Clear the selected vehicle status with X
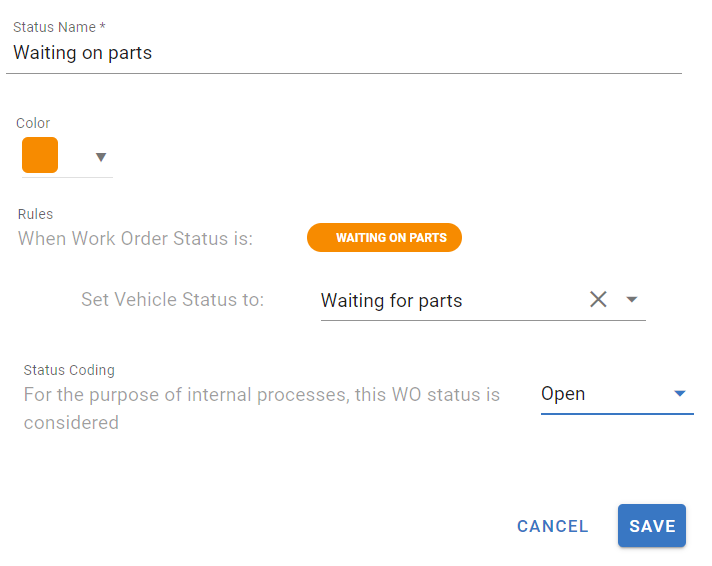 tap(598, 299)
